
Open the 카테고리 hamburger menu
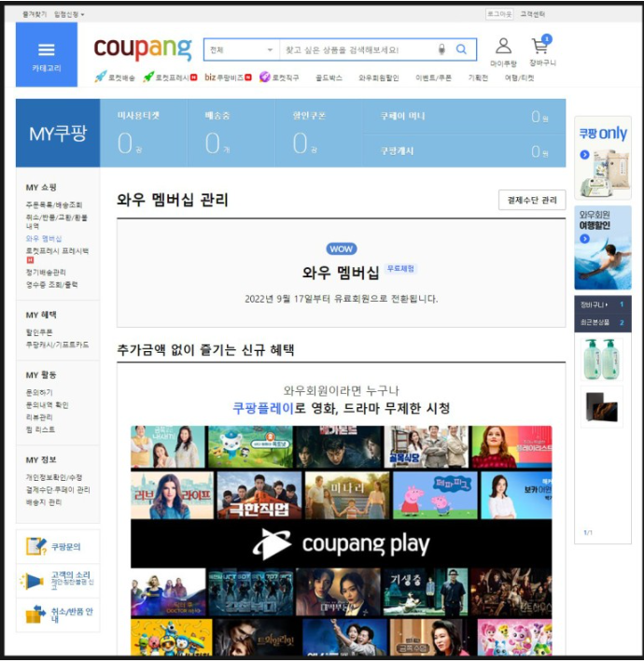coord(47,54)
